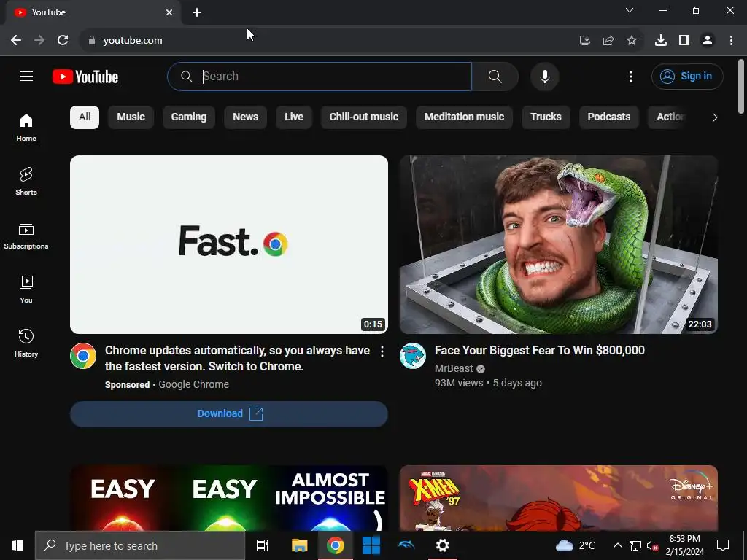747x560 pixels.
Task: Open the MrBeast snake video thumbnail
Action: 558,244
